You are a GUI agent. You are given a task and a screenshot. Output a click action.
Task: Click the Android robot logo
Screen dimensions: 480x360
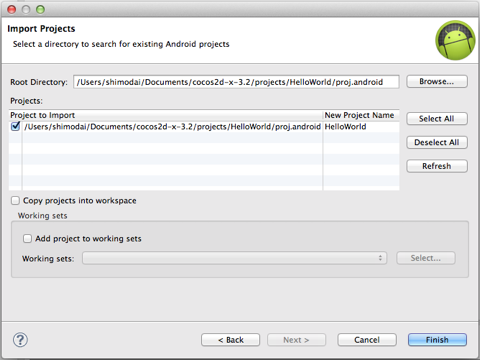[x=455, y=40]
